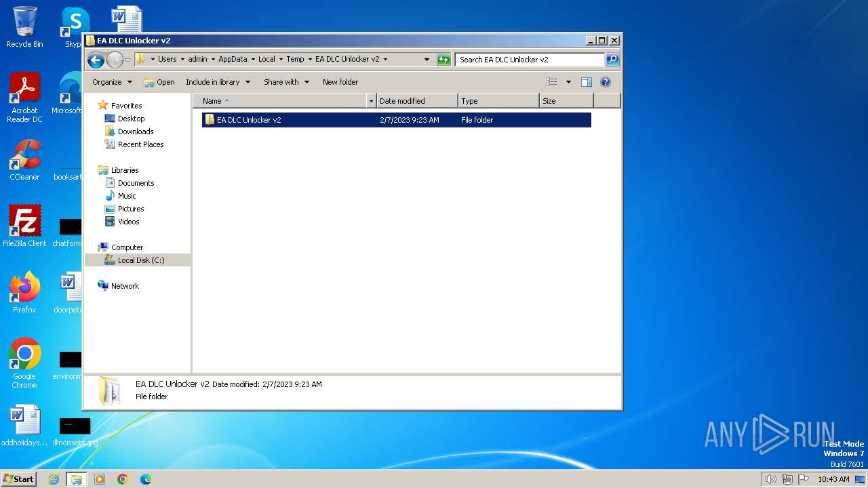
Task: Open the Share with menu
Action: tap(286, 82)
